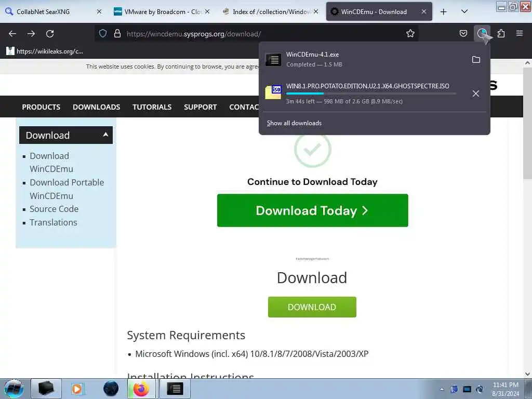Click the scrollbar up arrow
The height and width of the screenshot is (399, 532).
527,63
